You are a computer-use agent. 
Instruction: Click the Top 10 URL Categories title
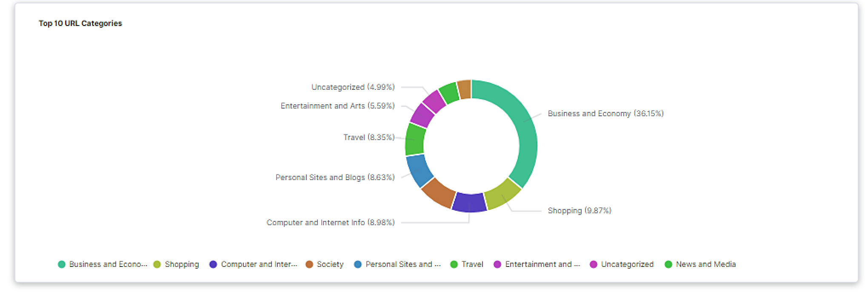pos(80,23)
